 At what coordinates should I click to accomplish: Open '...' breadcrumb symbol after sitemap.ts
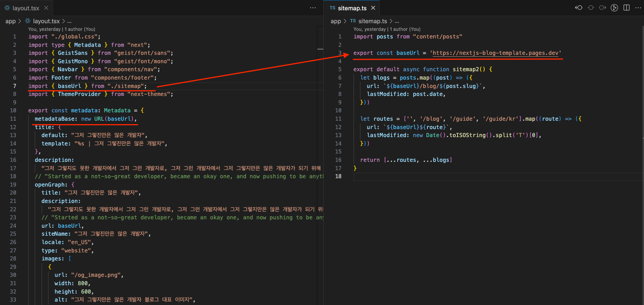pyautogui.click(x=397, y=21)
